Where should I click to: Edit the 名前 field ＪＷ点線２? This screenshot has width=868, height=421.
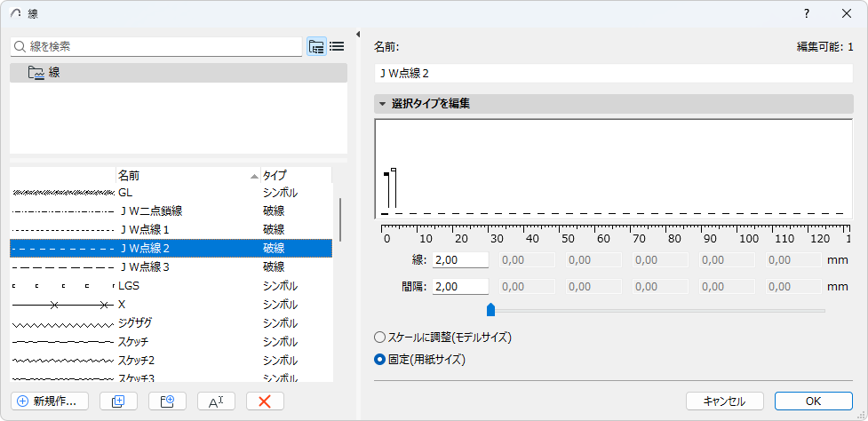click(613, 73)
